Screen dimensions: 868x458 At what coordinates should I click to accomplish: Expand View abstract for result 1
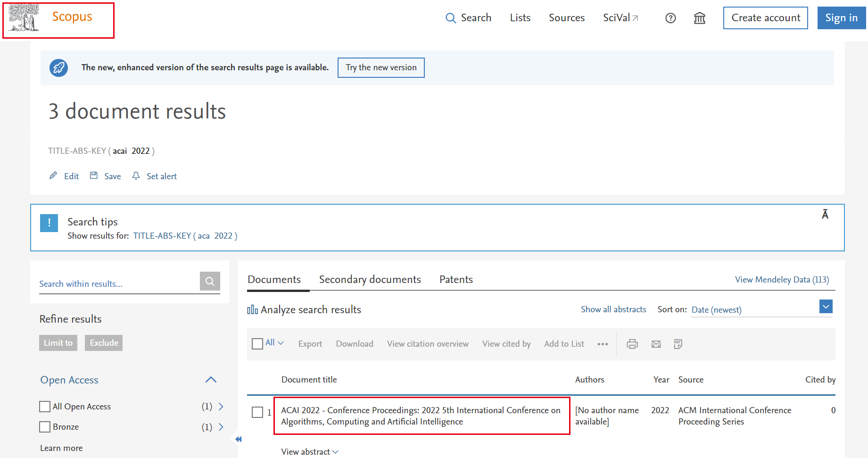pyautogui.click(x=310, y=452)
